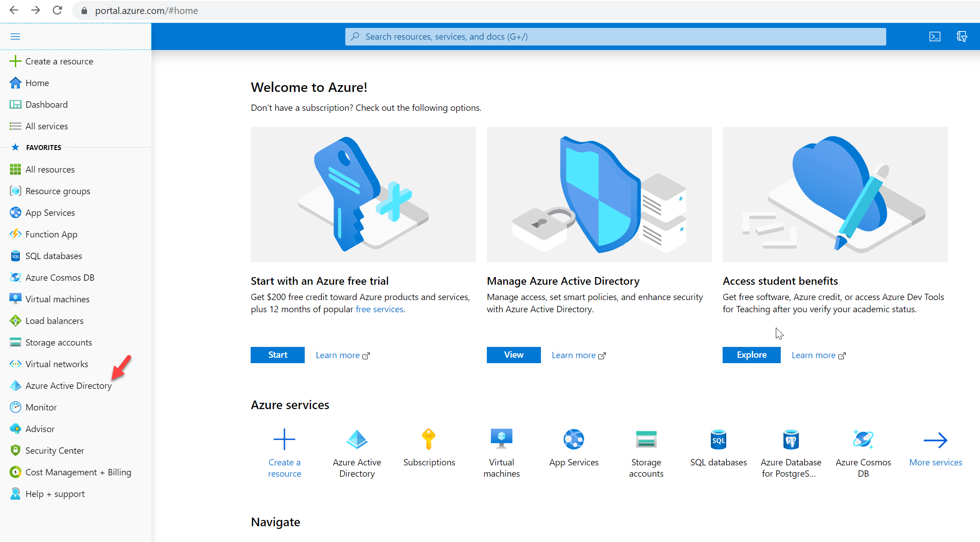Open App Services in sidebar
Image resolution: width=980 pixels, height=542 pixels.
pos(50,213)
